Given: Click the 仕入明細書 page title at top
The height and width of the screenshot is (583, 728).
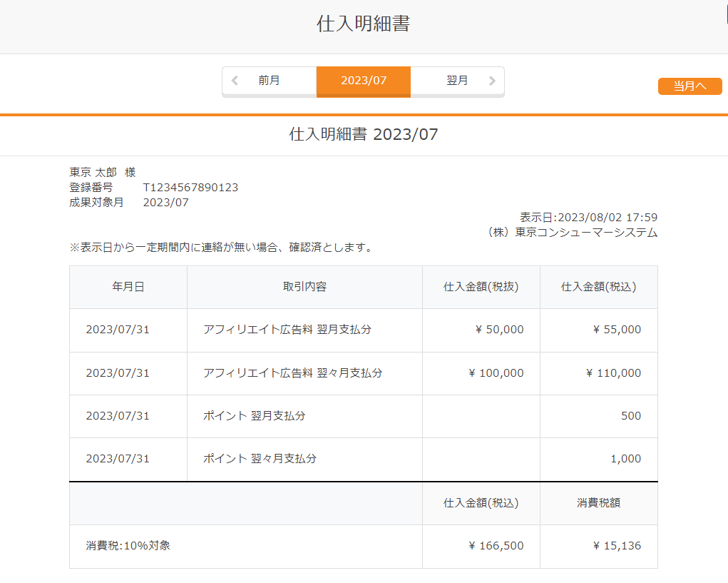Looking at the screenshot, I should (364, 24).
